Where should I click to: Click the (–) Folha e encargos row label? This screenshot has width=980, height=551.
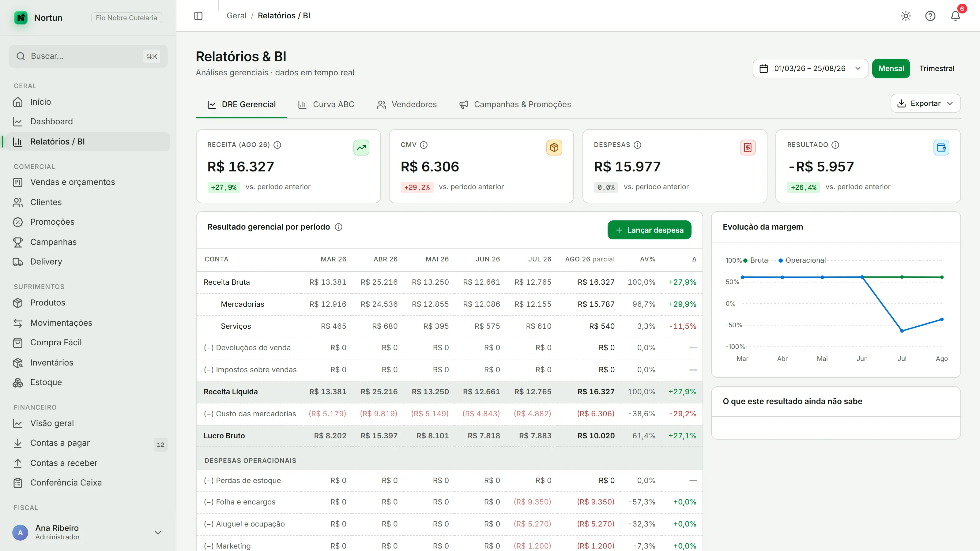pos(239,502)
